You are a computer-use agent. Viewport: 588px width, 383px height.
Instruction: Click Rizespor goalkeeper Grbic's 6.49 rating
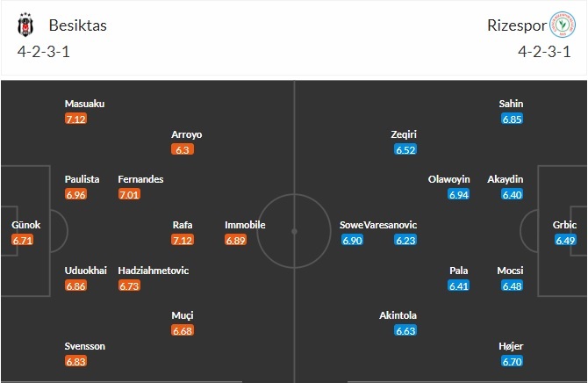pyautogui.click(x=565, y=240)
